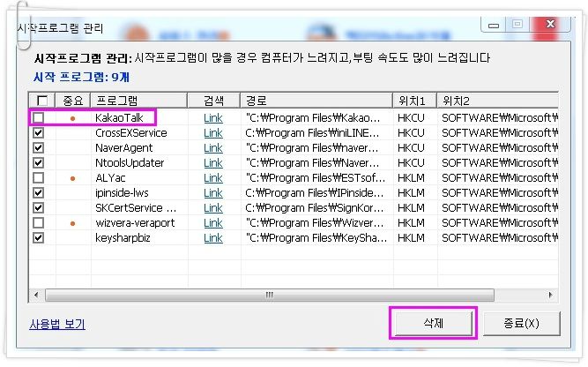
Task: Open the Link for NtoolsUpdater
Action: (x=213, y=163)
